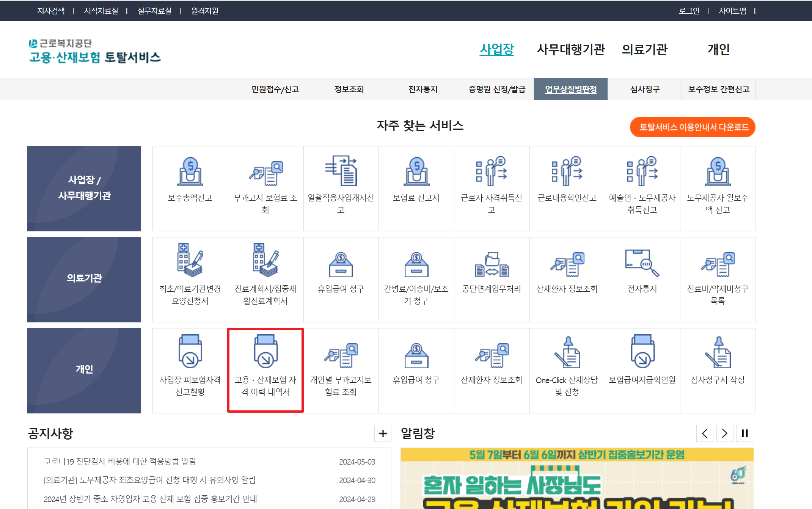Image resolution: width=812 pixels, height=509 pixels.
Task: Click the 로그인 link
Action: 689,11
